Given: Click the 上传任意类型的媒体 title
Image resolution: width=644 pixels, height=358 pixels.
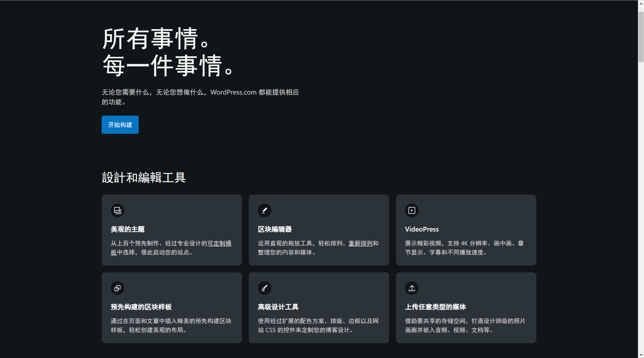Looking at the screenshot, I should [436, 307].
